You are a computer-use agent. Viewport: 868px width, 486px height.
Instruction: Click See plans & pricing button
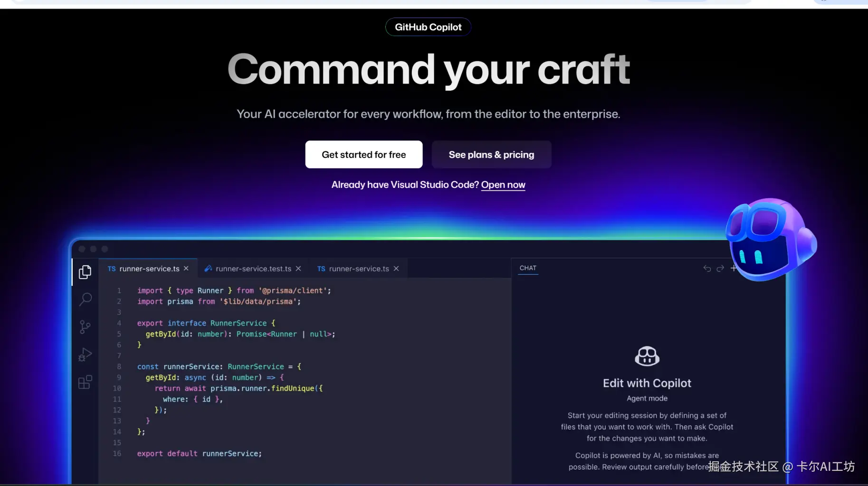pos(491,154)
